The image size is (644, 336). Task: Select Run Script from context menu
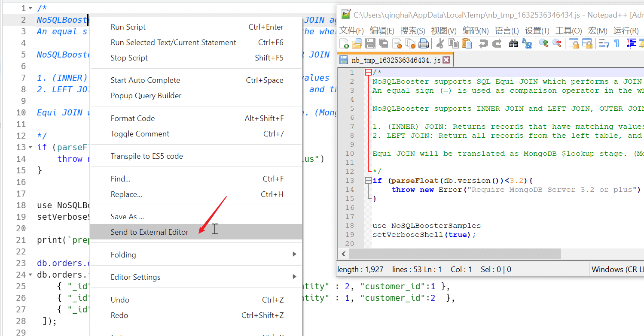tap(196, 27)
